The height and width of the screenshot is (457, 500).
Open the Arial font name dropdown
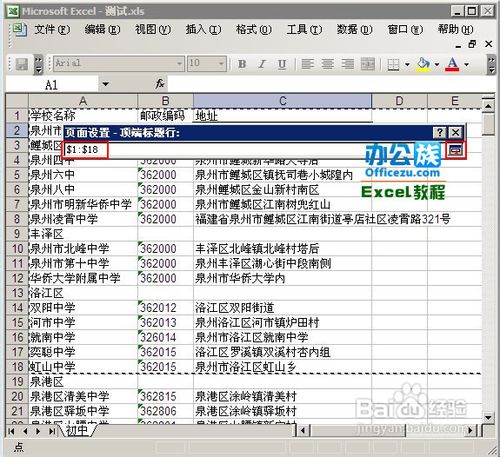(179, 63)
